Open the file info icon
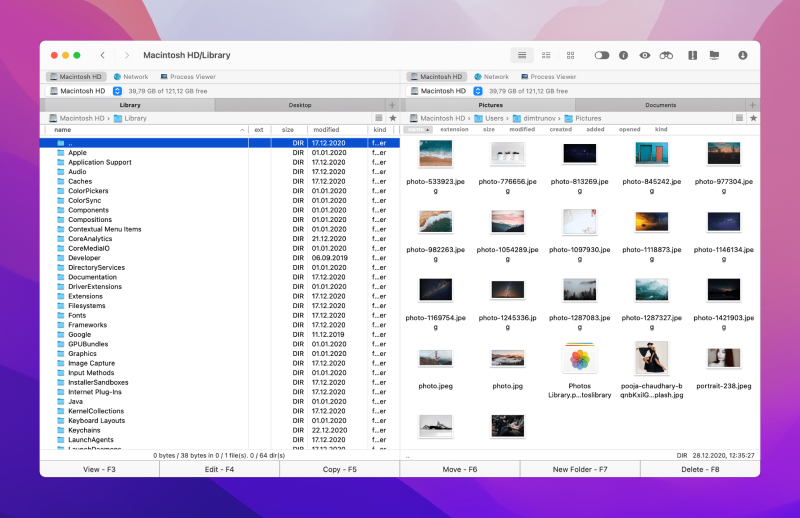Screen dimensions: 800x518 pyautogui.click(x=623, y=55)
